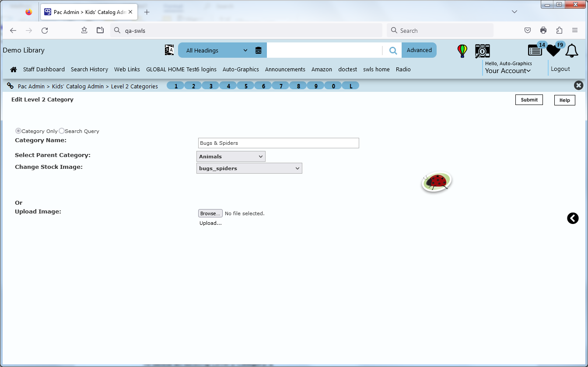Screen dimensions: 588x367
Task: Expand the Your Account menu
Action: click(507, 71)
